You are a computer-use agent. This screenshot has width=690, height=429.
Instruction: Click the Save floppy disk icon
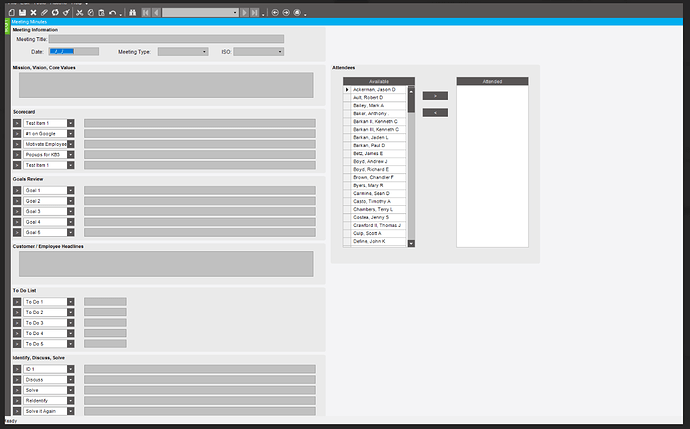[22, 13]
